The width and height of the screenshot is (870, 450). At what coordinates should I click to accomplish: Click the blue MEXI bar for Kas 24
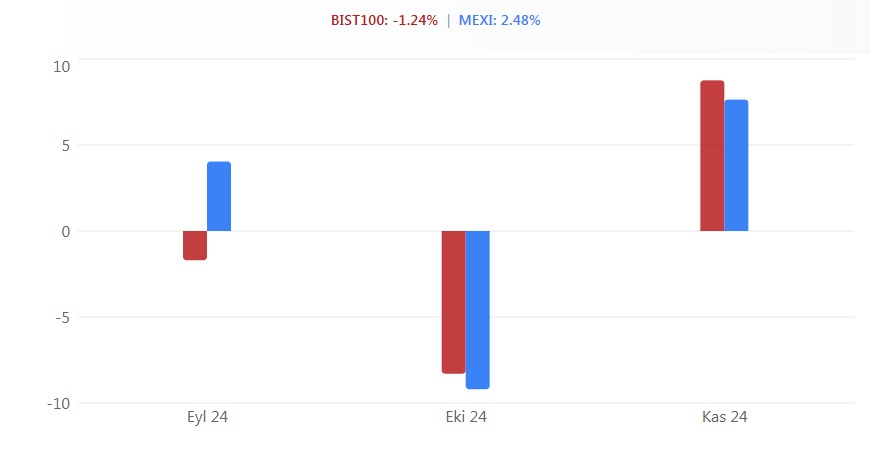(736, 166)
